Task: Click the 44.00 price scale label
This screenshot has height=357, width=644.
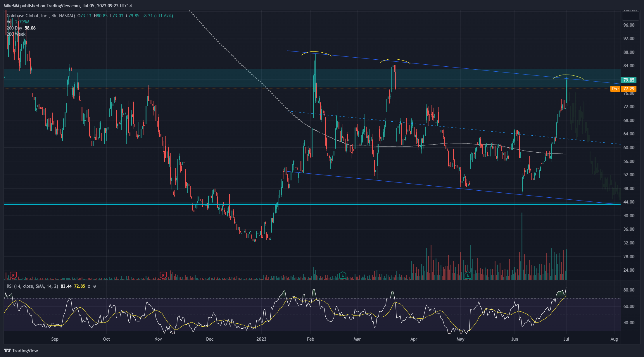Action: point(629,202)
